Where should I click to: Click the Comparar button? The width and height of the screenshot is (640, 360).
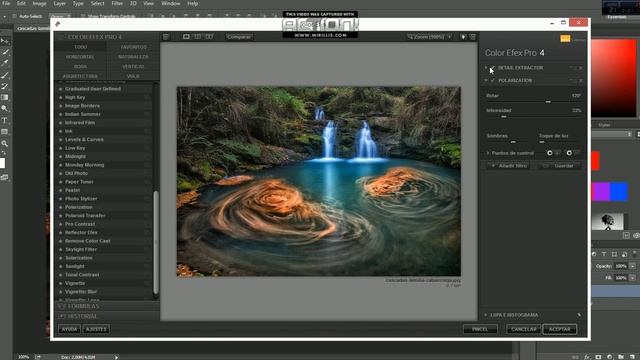coord(239,37)
